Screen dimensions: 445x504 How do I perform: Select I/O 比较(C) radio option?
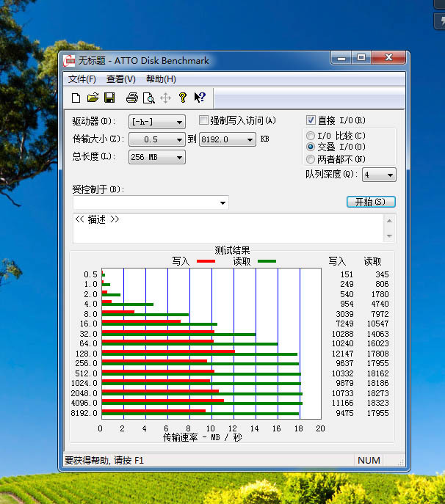tap(310, 136)
